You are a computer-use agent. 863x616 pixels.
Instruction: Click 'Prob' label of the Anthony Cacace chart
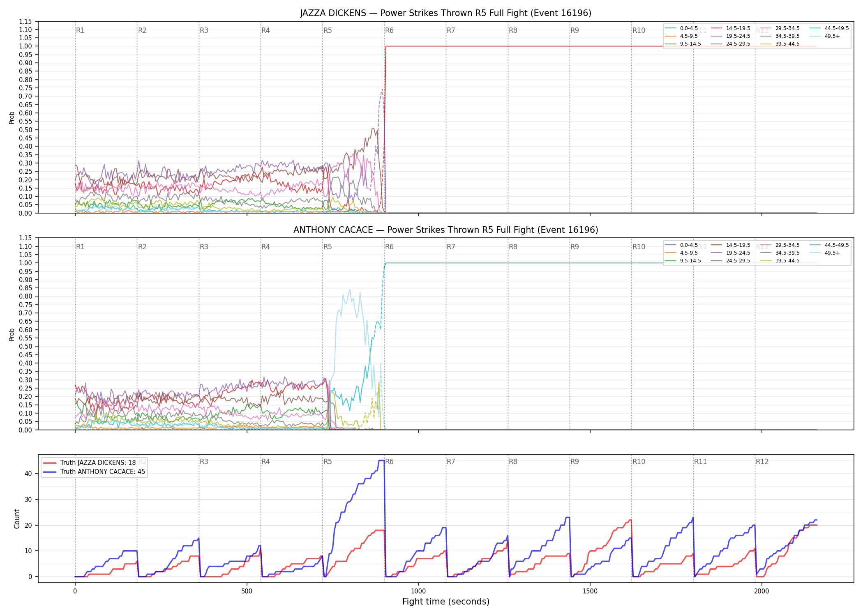pos(12,334)
